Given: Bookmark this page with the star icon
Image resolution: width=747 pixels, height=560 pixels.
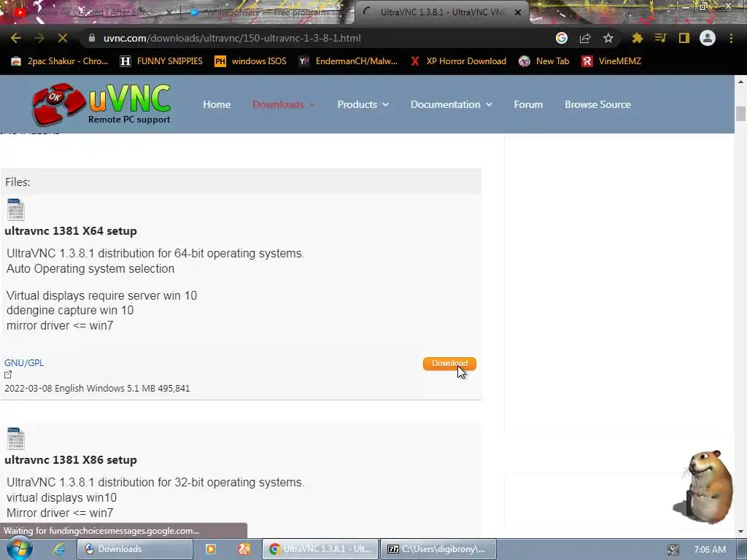Looking at the screenshot, I should click(x=608, y=38).
